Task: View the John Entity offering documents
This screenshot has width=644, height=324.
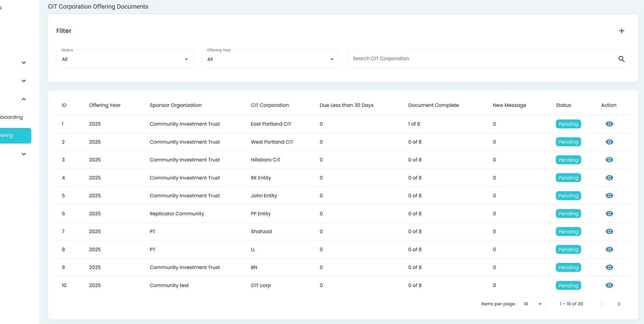Action: click(x=609, y=196)
